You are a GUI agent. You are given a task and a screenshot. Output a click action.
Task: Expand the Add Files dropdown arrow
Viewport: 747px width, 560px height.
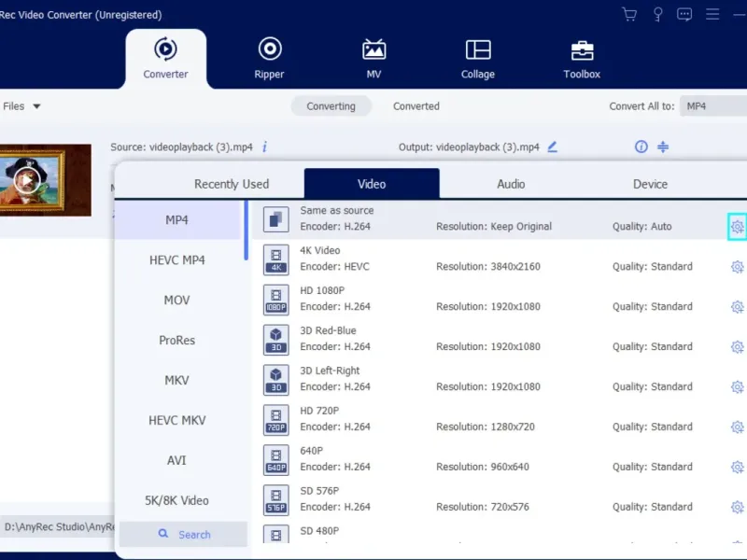37,106
